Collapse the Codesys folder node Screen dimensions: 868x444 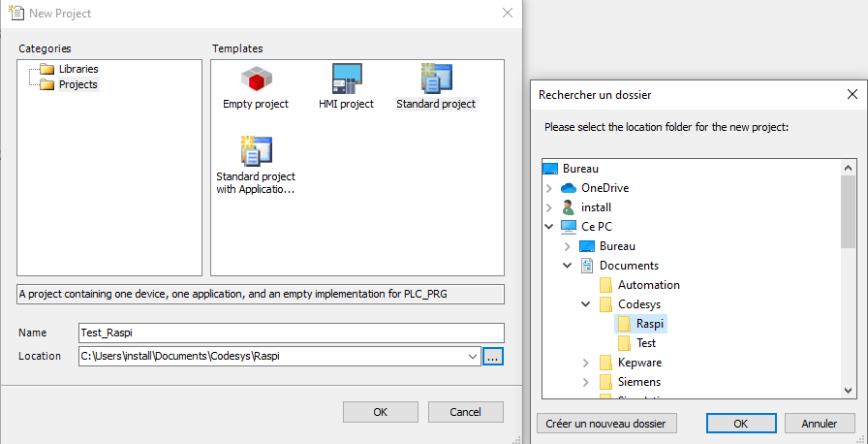(x=586, y=304)
